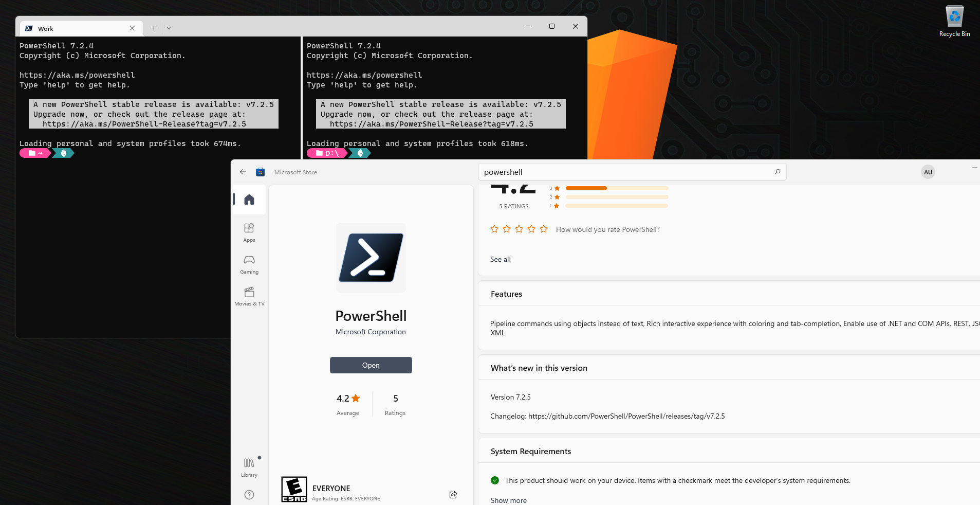
Task: Open the Recycle Bin
Action: pyautogui.click(x=954, y=16)
